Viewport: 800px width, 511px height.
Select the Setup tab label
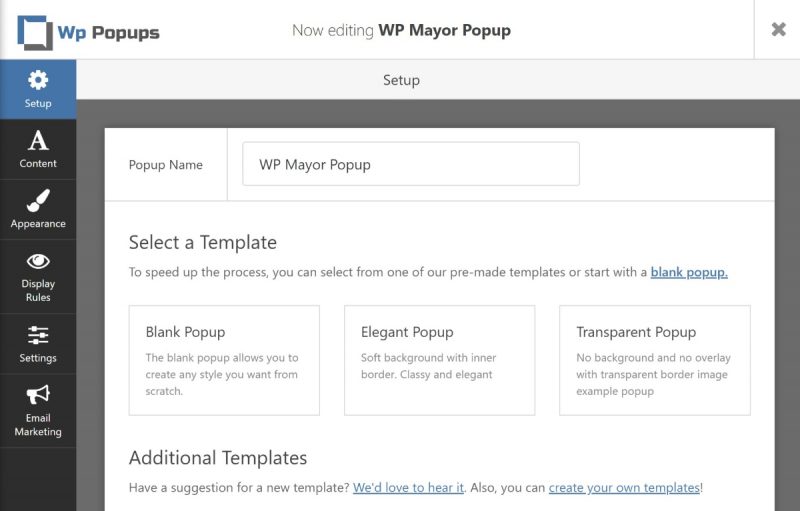[x=38, y=103]
